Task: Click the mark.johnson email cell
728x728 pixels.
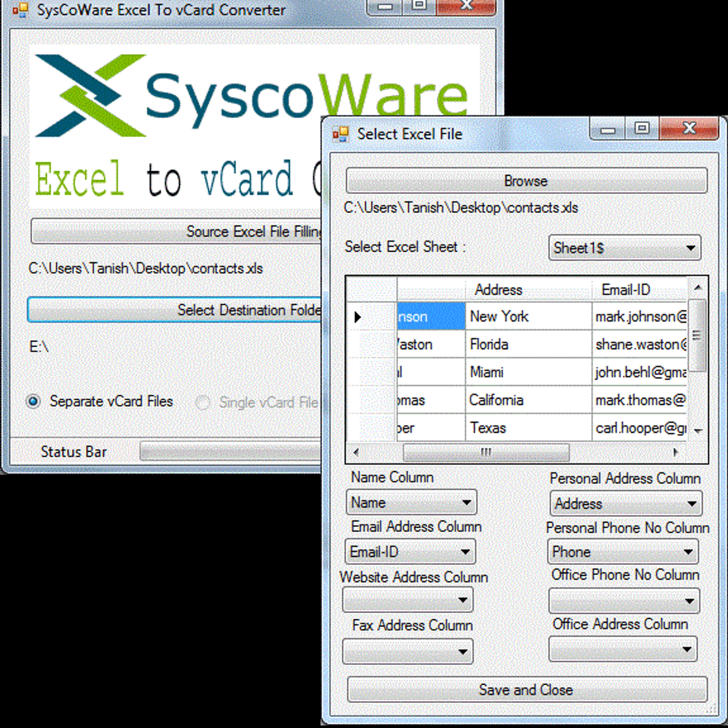Action: point(639,316)
